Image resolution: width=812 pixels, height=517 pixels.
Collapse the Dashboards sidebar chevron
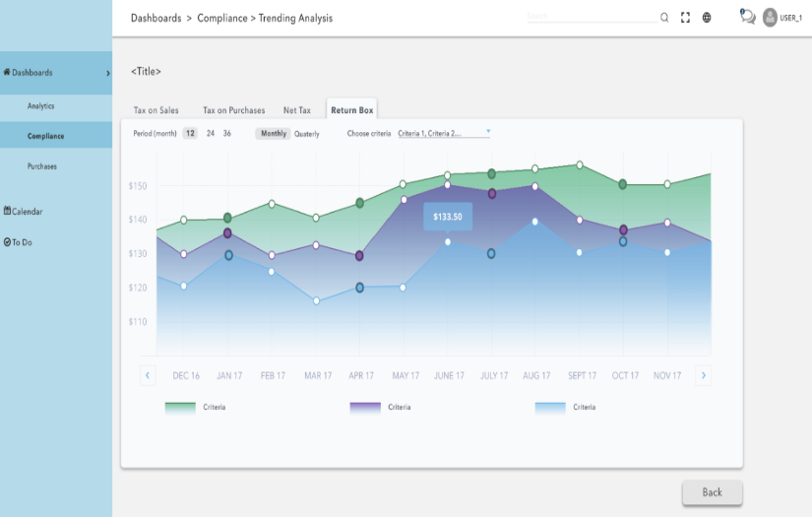(x=107, y=73)
